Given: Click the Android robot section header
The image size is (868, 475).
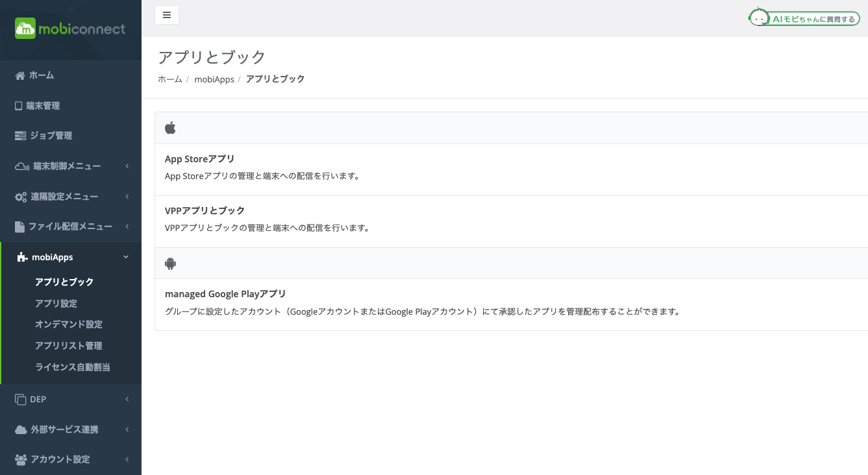Looking at the screenshot, I should point(170,263).
